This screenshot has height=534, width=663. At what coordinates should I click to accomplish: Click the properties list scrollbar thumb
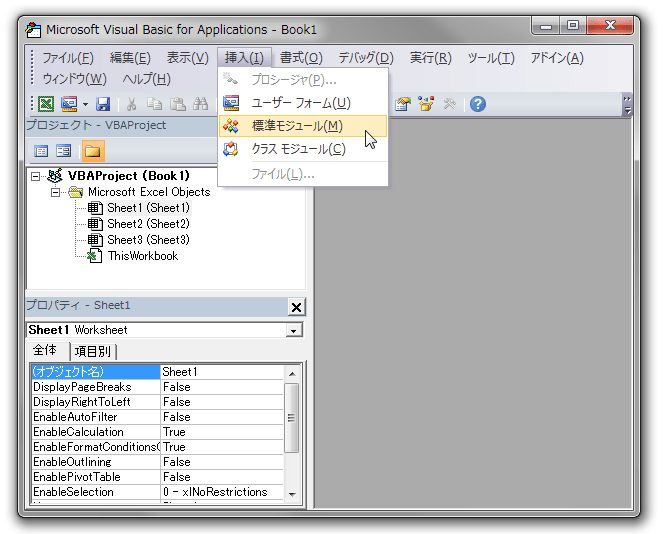click(292, 418)
